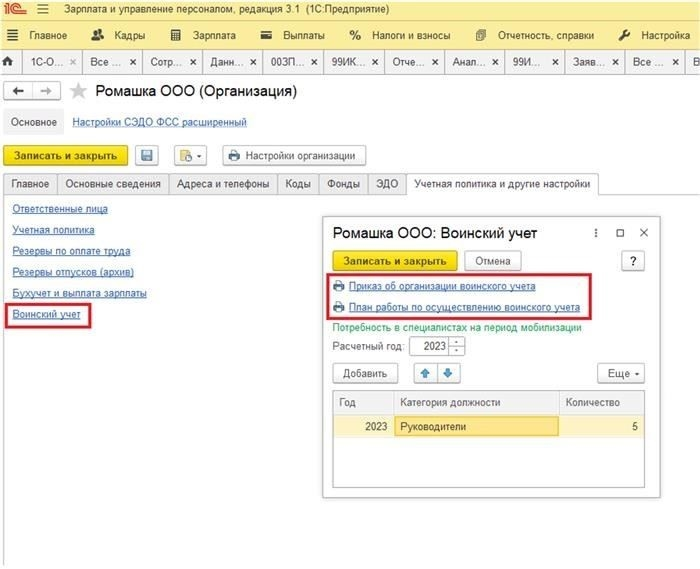The width and height of the screenshot is (700, 569).
Task: Open the Кадры section menu
Action: [118, 35]
